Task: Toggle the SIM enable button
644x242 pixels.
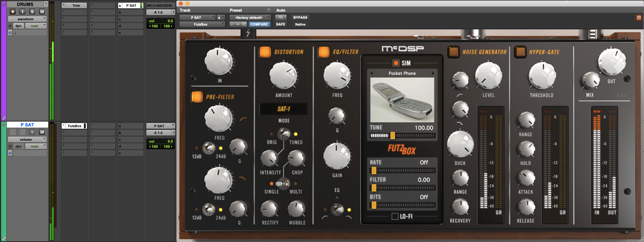Action: pyautogui.click(x=396, y=63)
